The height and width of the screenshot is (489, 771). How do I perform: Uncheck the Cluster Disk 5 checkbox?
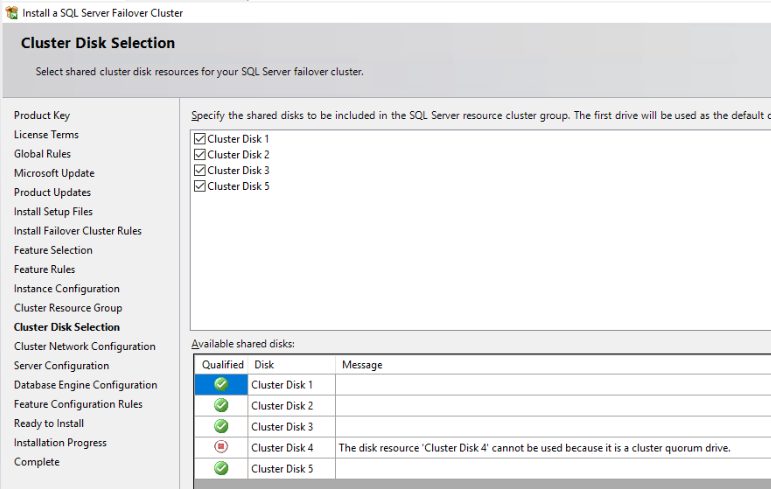(200, 186)
